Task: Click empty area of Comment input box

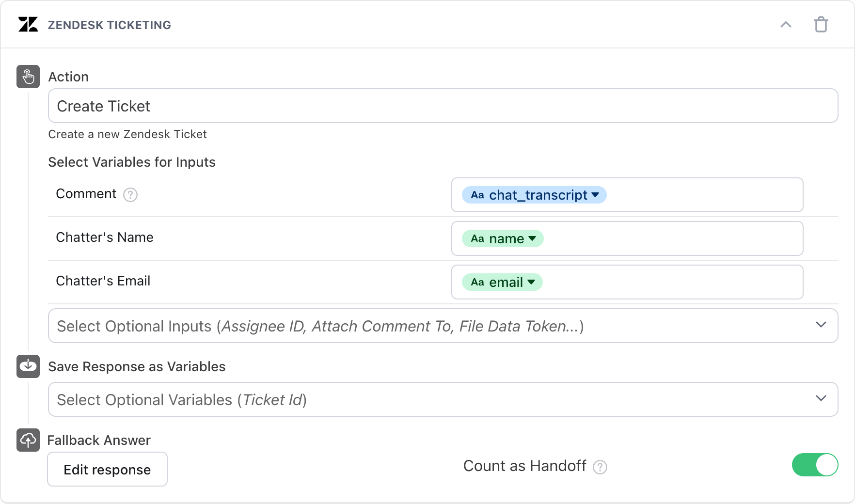Action: point(703,195)
